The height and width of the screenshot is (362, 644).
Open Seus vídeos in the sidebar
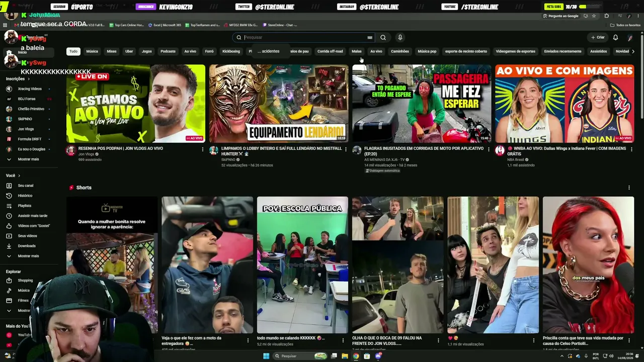[28, 236]
